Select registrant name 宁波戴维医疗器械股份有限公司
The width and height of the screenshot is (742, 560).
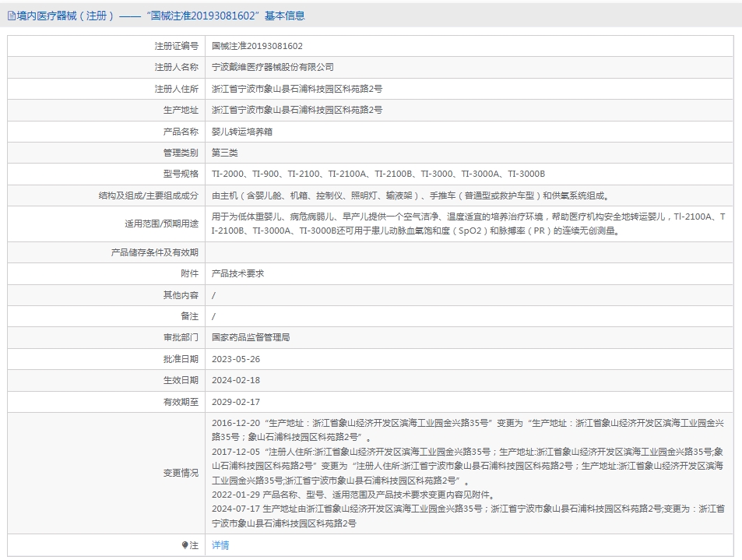(x=273, y=67)
